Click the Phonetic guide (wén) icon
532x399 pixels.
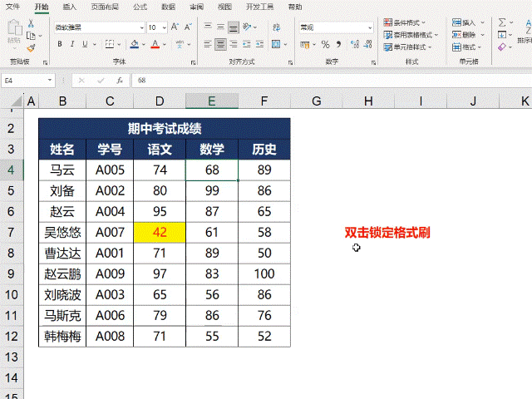[x=180, y=44]
